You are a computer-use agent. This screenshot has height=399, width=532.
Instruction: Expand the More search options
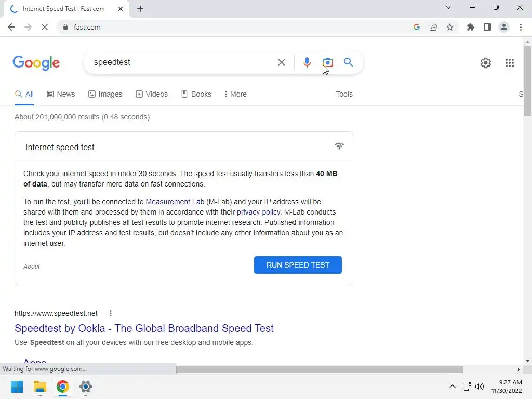click(235, 95)
